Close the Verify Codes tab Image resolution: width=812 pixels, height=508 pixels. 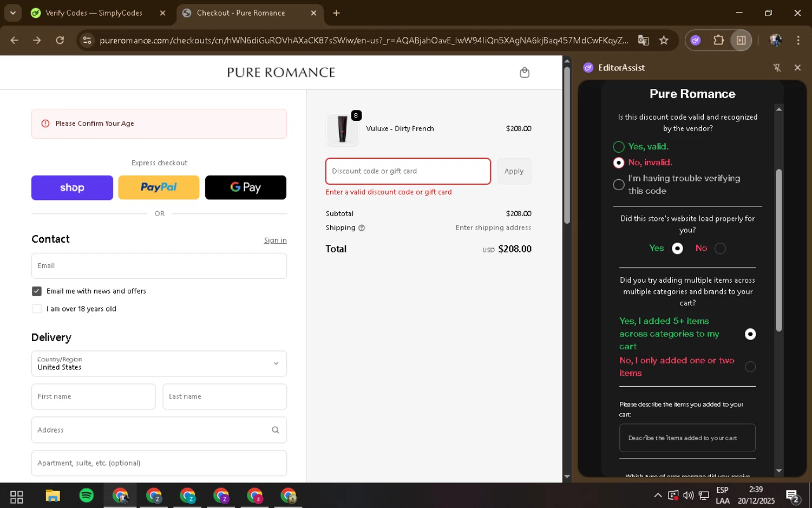(x=162, y=13)
